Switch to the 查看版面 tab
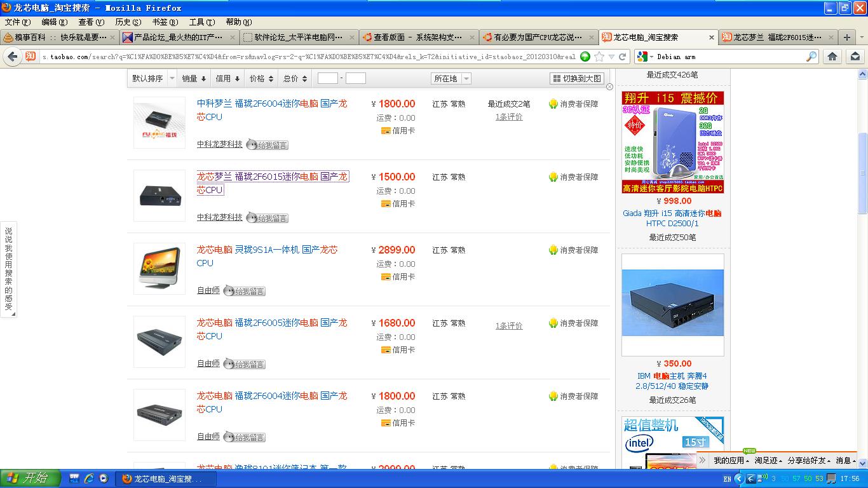 (419, 37)
